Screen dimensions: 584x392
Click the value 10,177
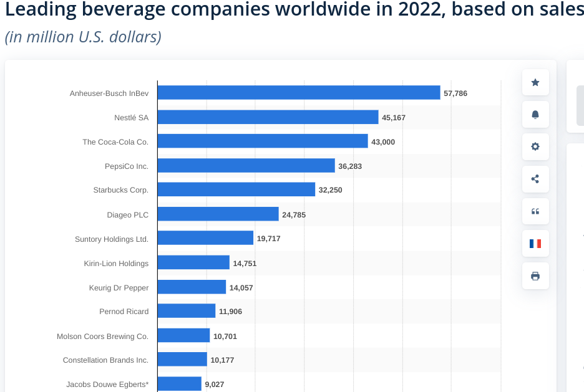click(222, 360)
